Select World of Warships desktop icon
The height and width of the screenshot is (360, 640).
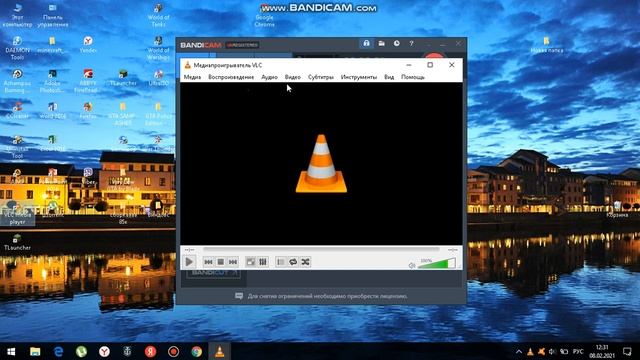pos(158,48)
